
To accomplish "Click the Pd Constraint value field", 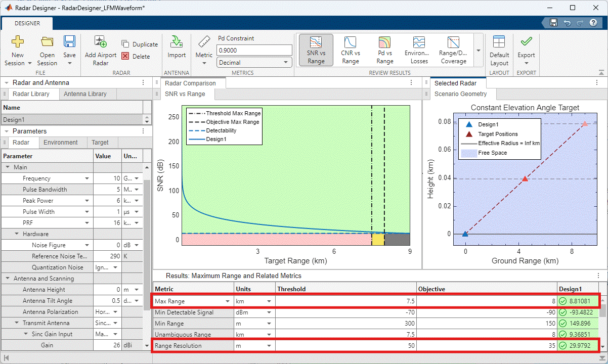I will [254, 50].
